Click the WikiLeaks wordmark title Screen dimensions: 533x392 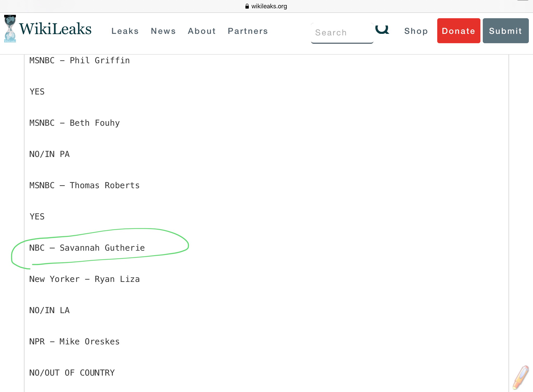point(55,29)
